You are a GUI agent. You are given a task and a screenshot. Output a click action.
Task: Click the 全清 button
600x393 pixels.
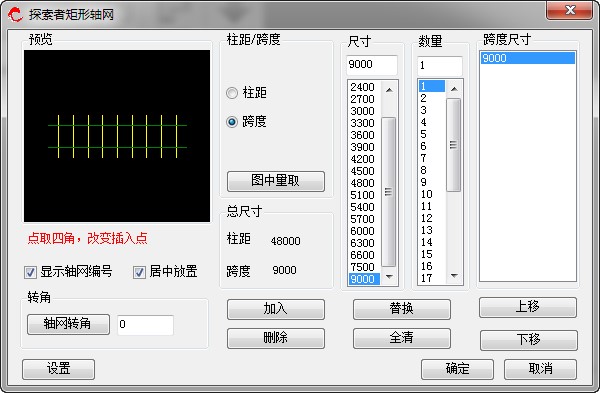(401, 338)
